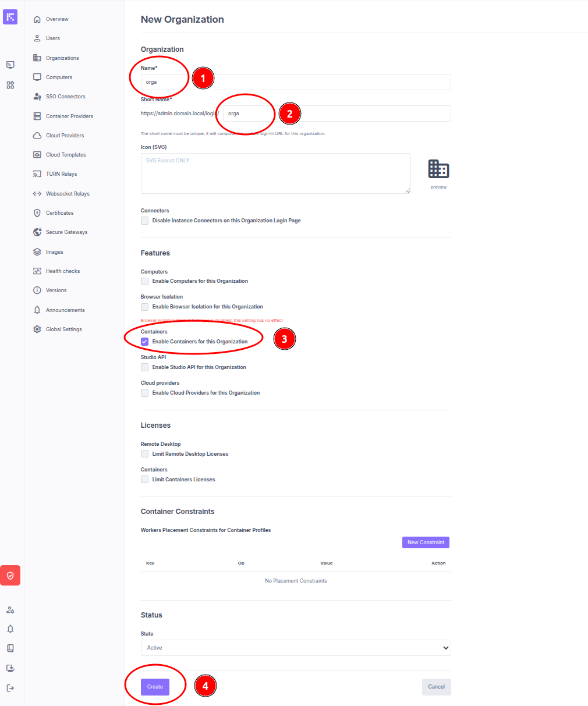The width and height of the screenshot is (588, 706).
Task: Click the 'No Placement Constraints' text
Action: (x=296, y=581)
